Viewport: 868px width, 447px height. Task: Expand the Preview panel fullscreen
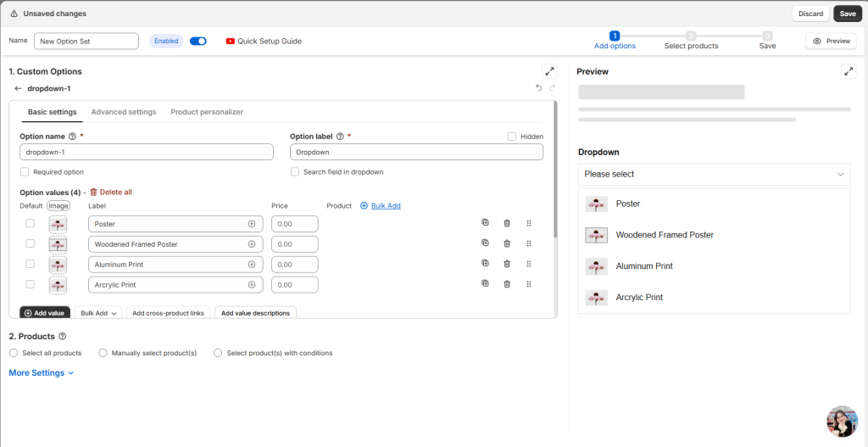pos(849,72)
